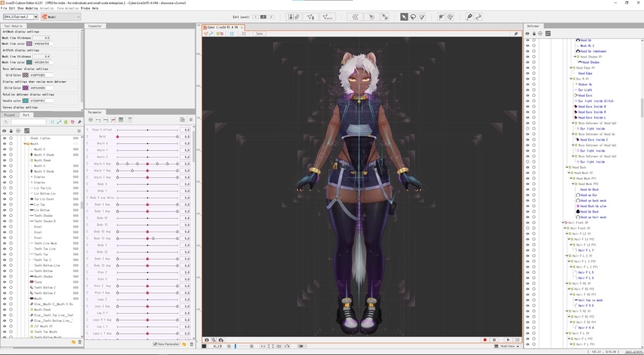Select the Lasso selection tool
644x355 pixels.
412,17
